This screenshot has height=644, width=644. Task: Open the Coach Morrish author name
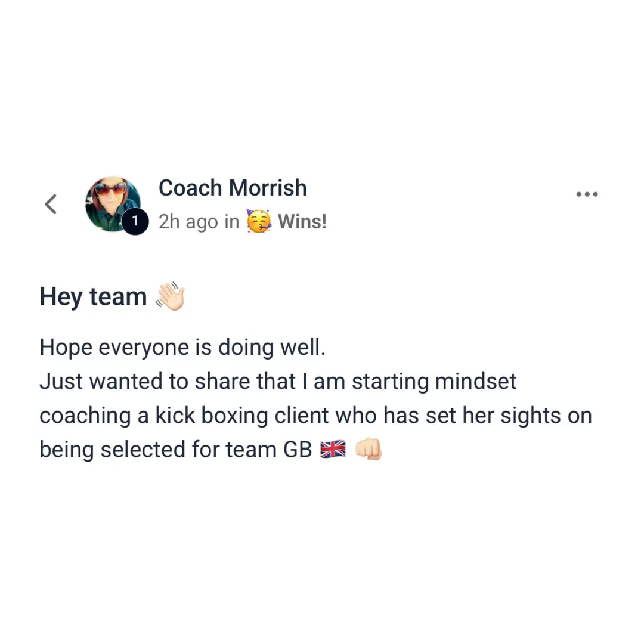[x=233, y=188]
